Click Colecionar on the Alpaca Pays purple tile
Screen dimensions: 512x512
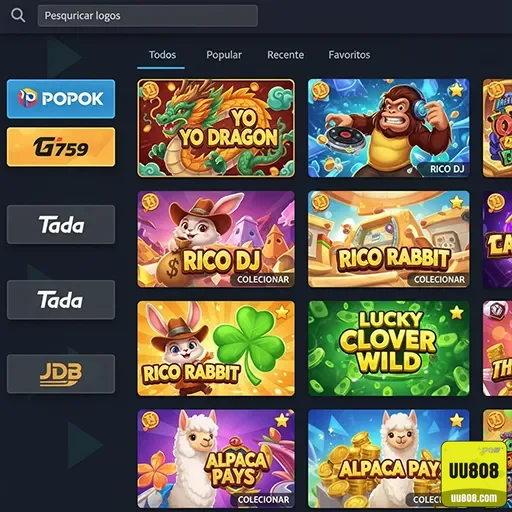[263, 500]
